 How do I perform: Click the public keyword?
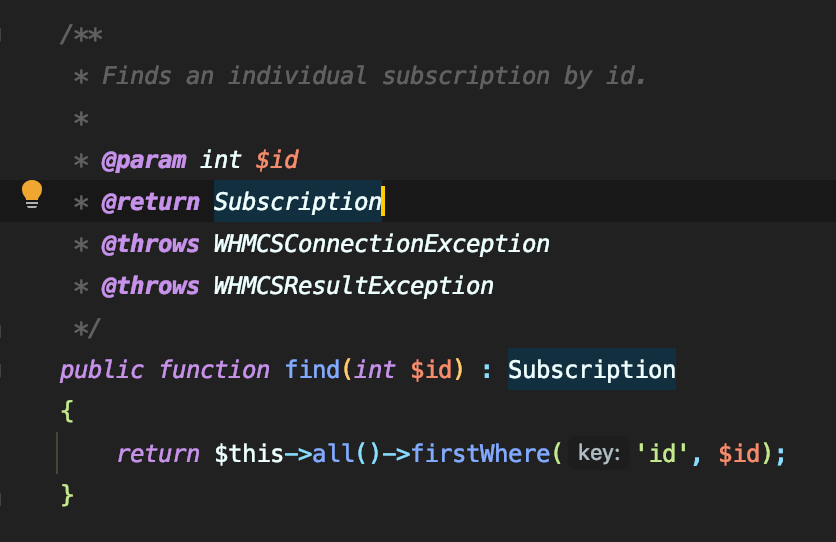101,370
